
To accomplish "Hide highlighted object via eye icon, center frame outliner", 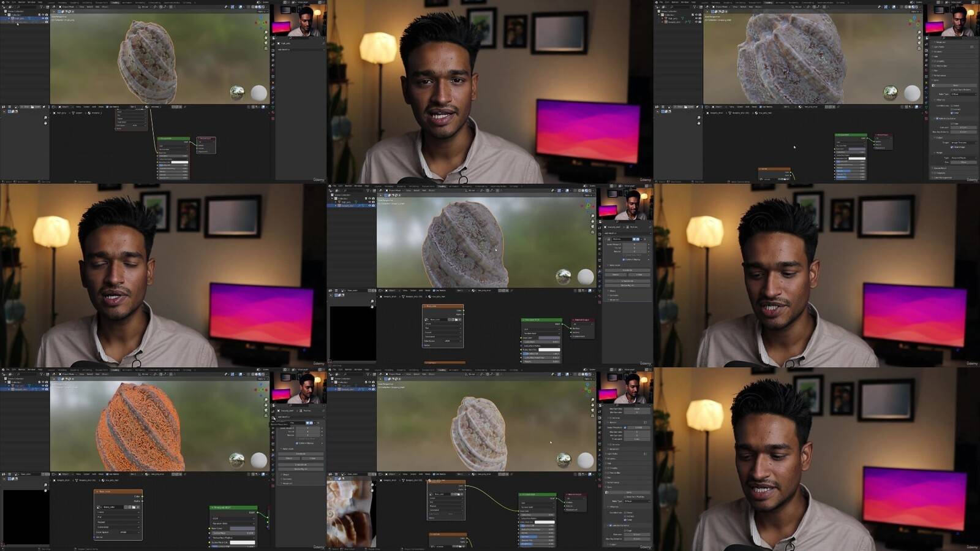I will [370, 205].
